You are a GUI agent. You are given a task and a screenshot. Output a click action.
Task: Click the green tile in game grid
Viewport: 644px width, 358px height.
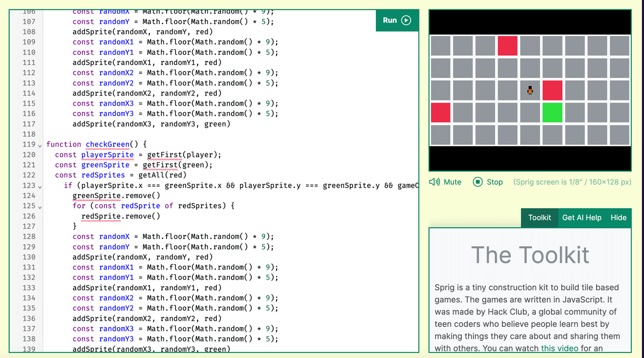(552, 113)
